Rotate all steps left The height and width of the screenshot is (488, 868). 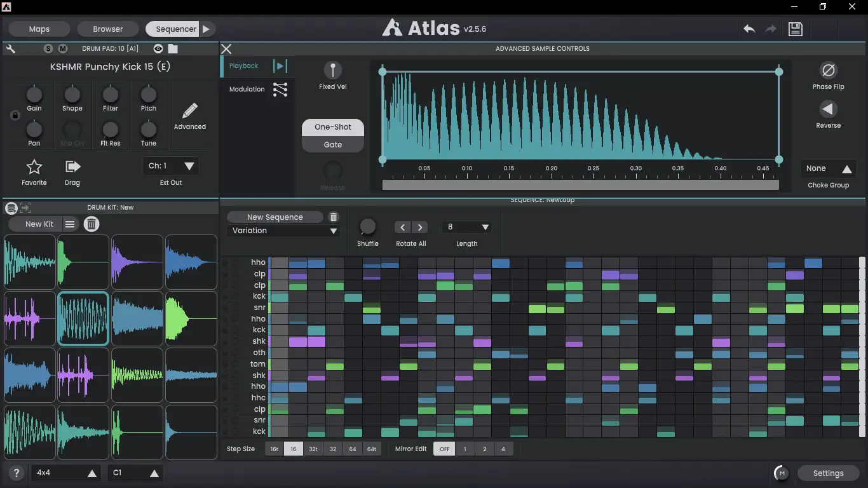coord(402,227)
